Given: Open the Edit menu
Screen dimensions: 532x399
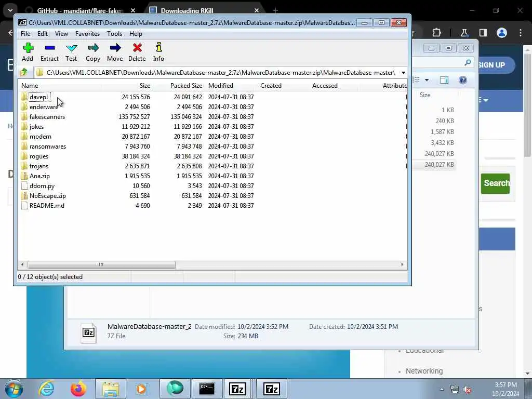Looking at the screenshot, I should tap(43, 34).
